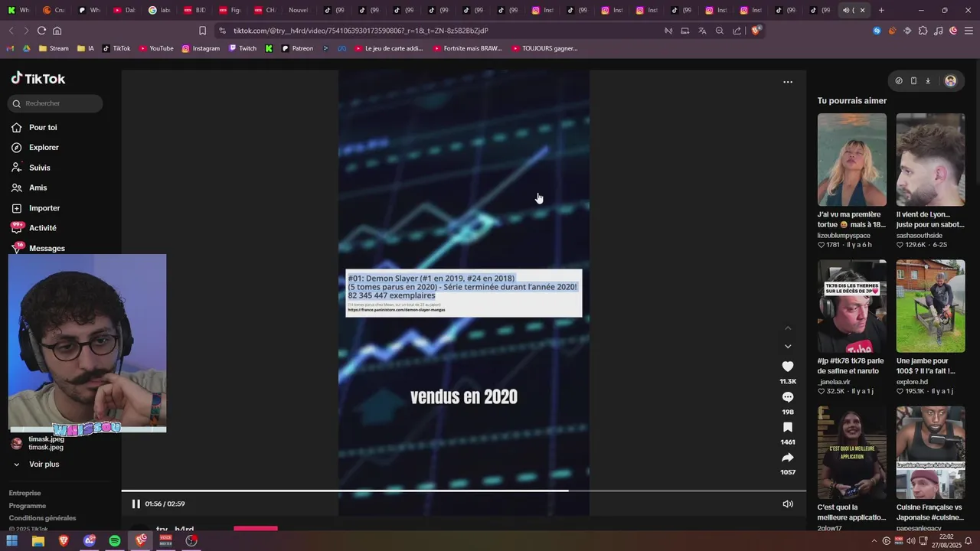Screen dimensions: 980x551
Task: Open the phone app icon in TikTok header
Action: tap(913, 80)
